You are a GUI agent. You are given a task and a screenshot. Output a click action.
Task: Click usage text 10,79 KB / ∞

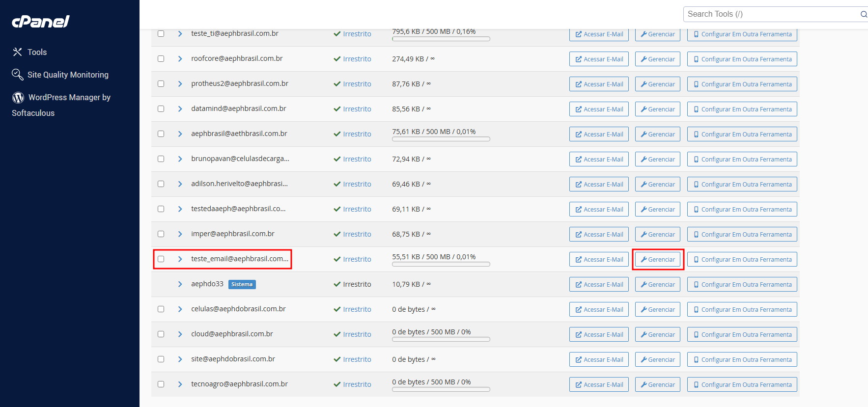point(412,284)
